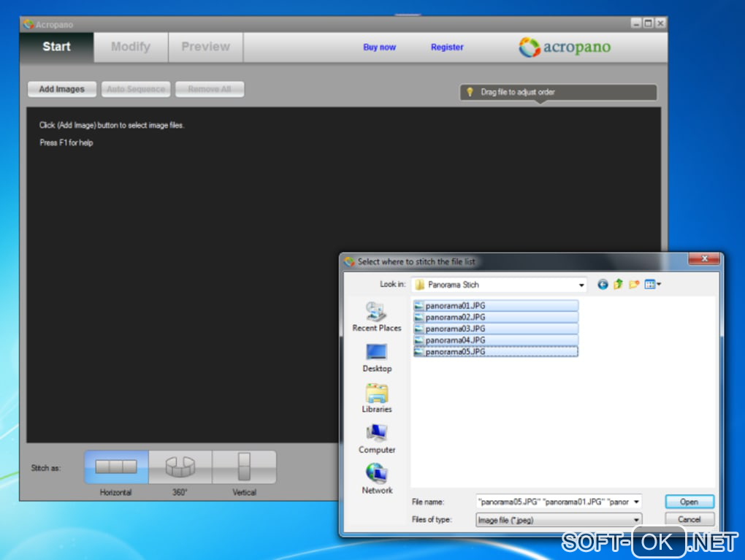Image resolution: width=745 pixels, height=560 pixels.
Task: Cancel the file selection dialog
Action: [x=689, y=520]
